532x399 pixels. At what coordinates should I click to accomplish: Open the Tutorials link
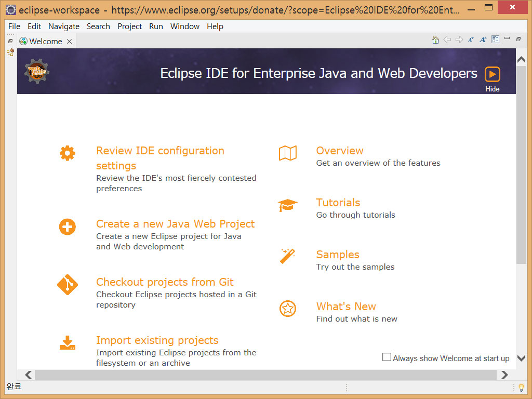tap(338, 203)
